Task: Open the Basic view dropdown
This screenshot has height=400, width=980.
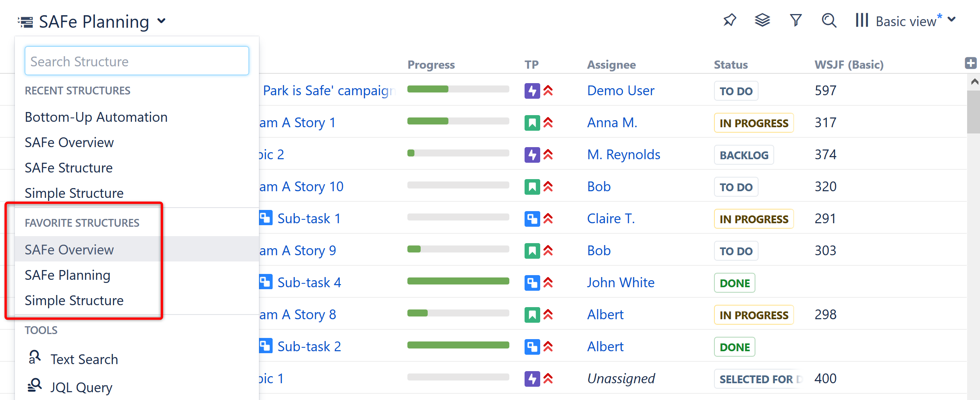Action: pyautogui.click(x=952, y=20)
